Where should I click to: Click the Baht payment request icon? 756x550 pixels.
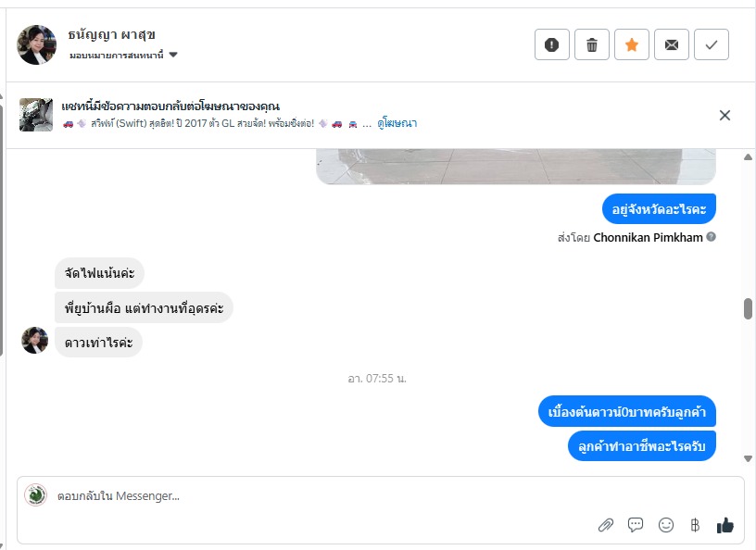click(695, 525)
